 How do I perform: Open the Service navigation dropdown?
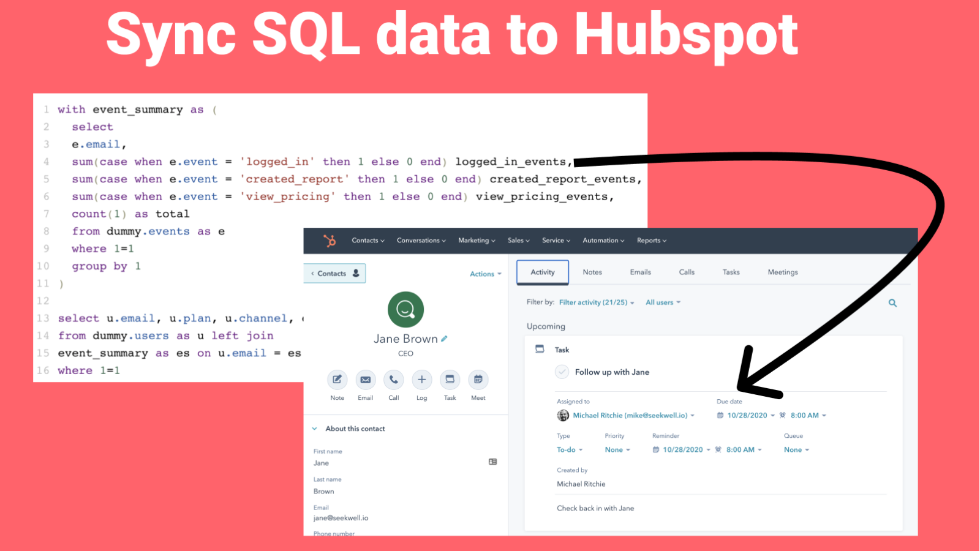[556, 241]
